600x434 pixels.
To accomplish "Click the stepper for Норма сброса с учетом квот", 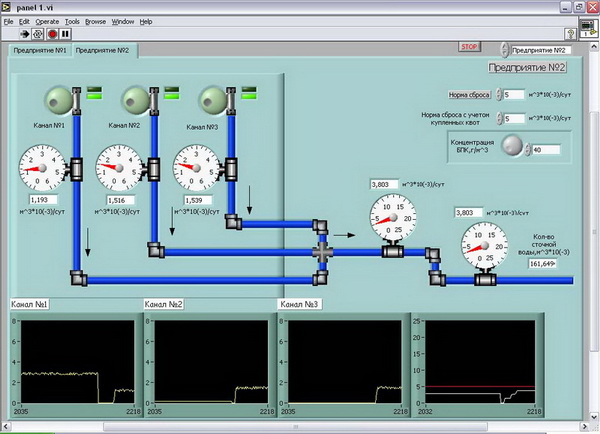I will 499,118.
